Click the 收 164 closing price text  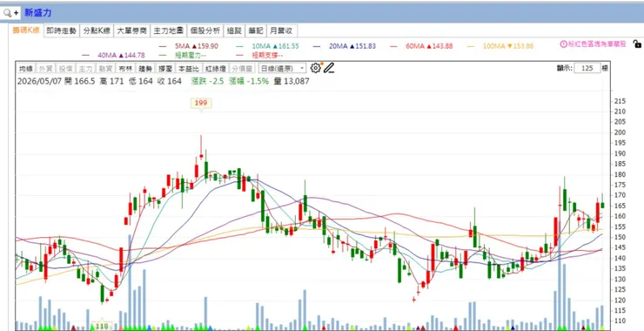(x=169, y=81)
